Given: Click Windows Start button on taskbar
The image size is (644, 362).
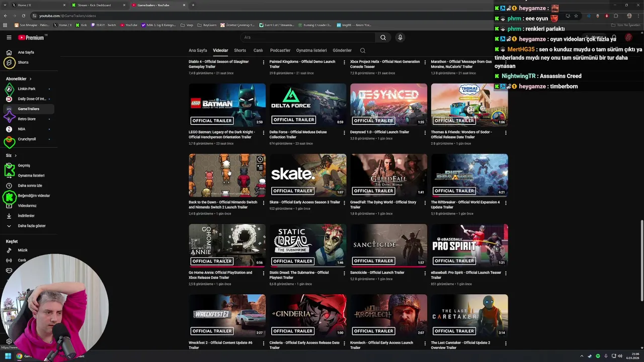Looking at the screenshot, I should pos(8,356).
